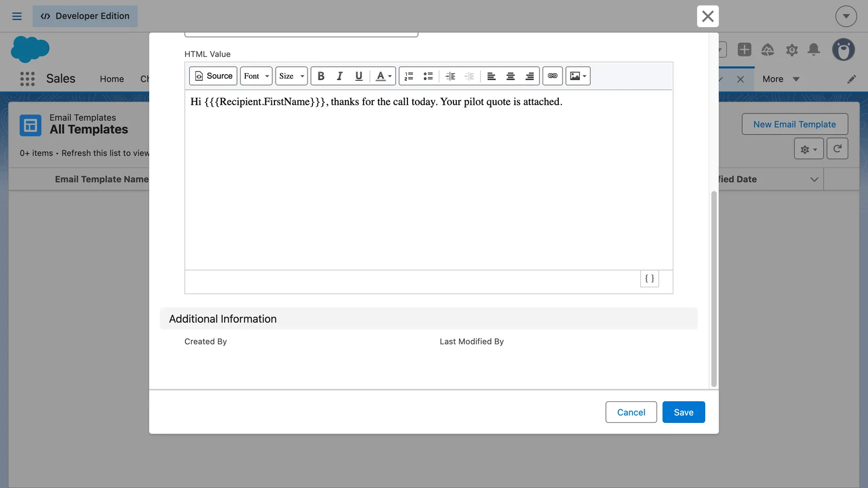The height and width of the screenshot is (488, 868).
Task: Open text color picker
Action: (x=384, y=76)
